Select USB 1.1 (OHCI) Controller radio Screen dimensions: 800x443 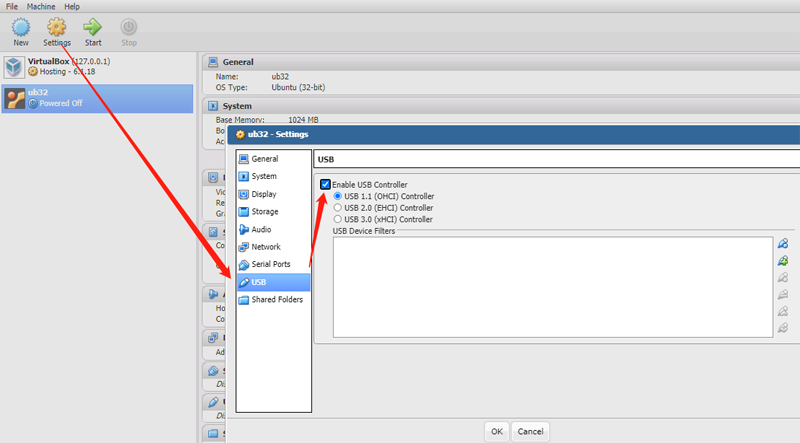click(x=337, y=196)
